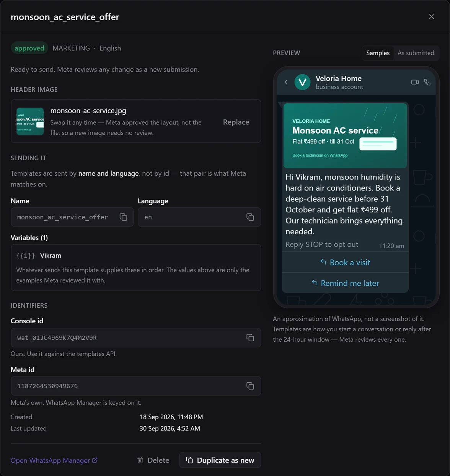
Task: Copy the Console id value
Action: click(250, 337)
